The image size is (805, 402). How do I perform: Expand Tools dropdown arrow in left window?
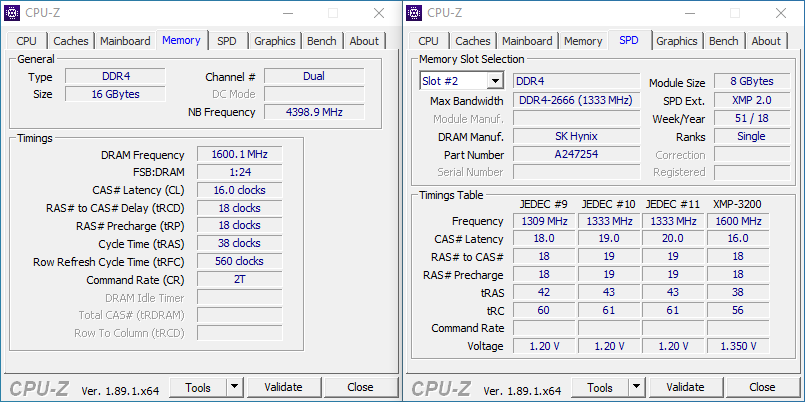(234, 387)
